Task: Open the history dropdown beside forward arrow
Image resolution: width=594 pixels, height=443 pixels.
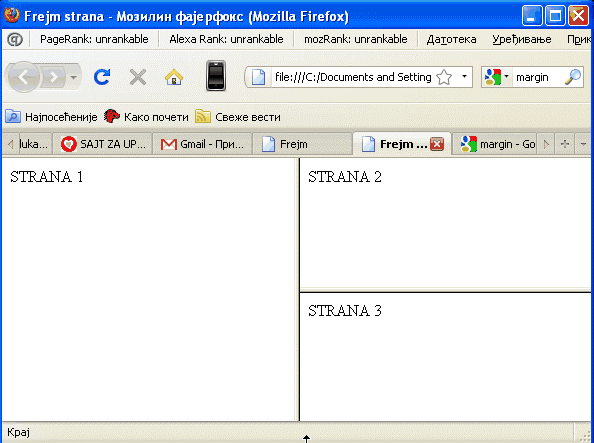Action: point(73,77)
